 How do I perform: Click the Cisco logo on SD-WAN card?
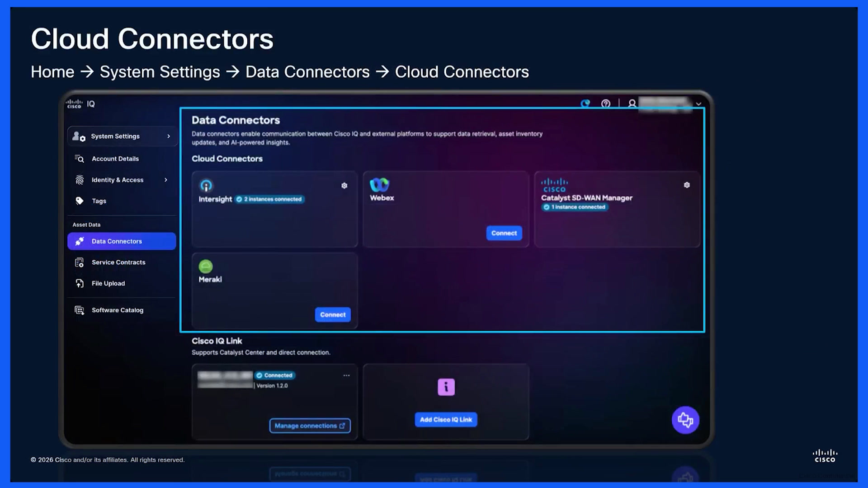tap(554, 185)
